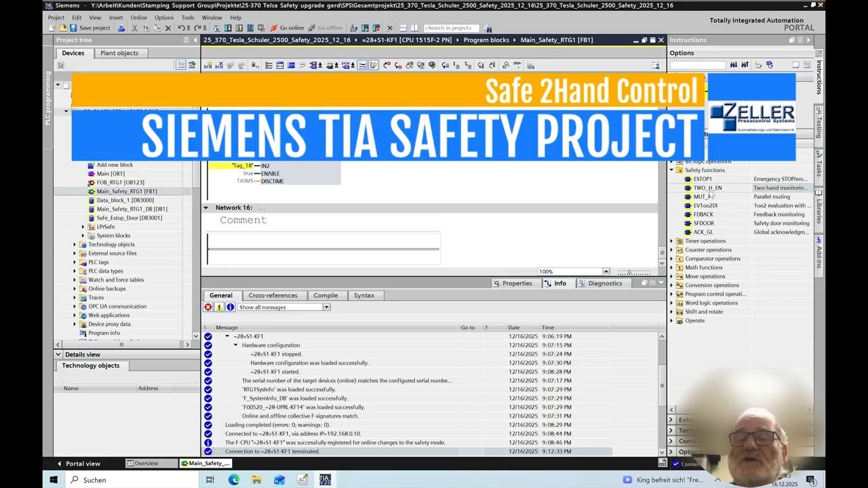Click the print icon in main toolbar
The width and height of the screenshot is (868, 488).
(x=121, y=28)
